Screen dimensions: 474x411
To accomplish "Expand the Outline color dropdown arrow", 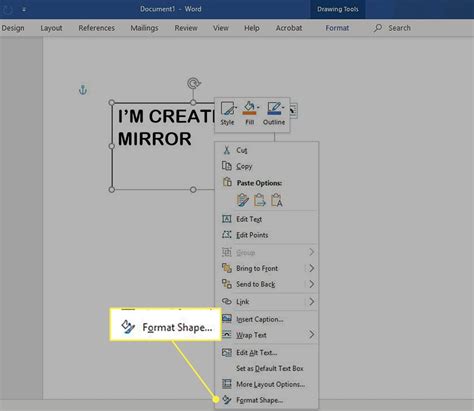I will coord(283,108).
